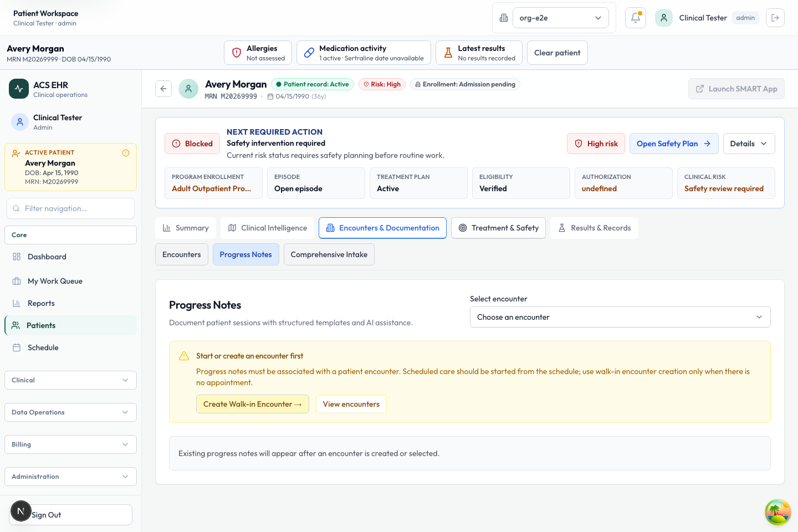Click Create Walk-in Encounter button
Screen dimensions: 798x532
pyautogui.click(x=253, y=404)
